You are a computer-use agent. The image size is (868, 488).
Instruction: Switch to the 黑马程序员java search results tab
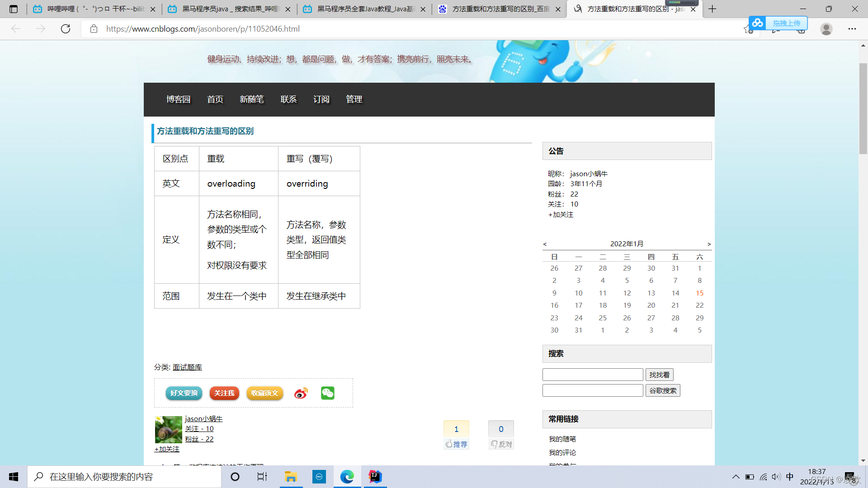click(x=230, y=9)
